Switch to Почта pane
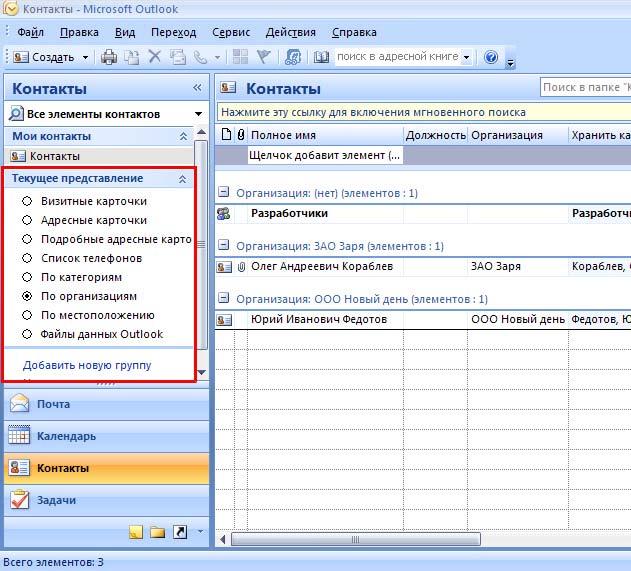 pos(107,404)
